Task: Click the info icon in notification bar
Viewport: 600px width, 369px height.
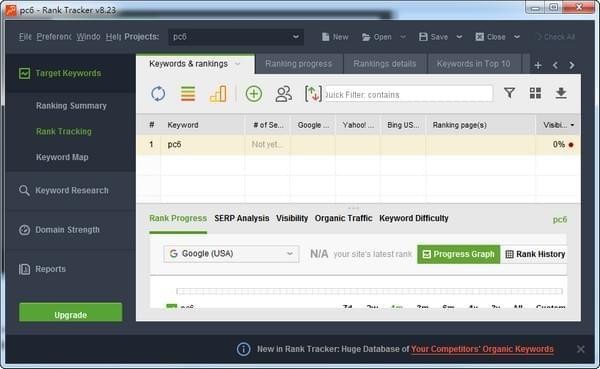Action: (x=243, y=349)
